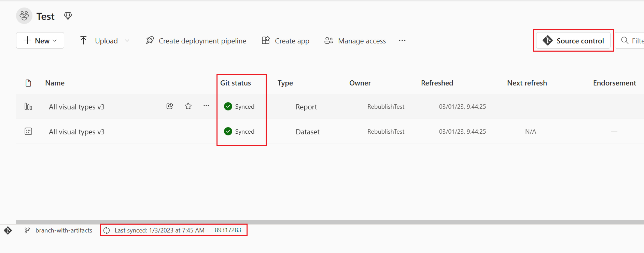Click the Git icon in bottom status bar
The image size is (644, 253).
pos(8,230)
